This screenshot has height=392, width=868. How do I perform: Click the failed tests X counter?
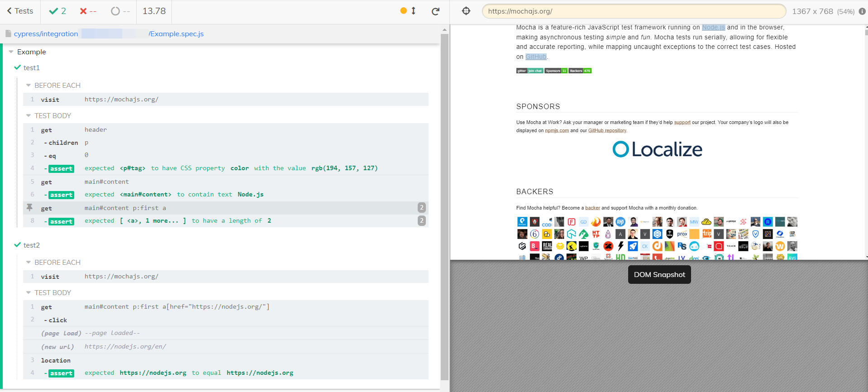(x=88, y=11)
